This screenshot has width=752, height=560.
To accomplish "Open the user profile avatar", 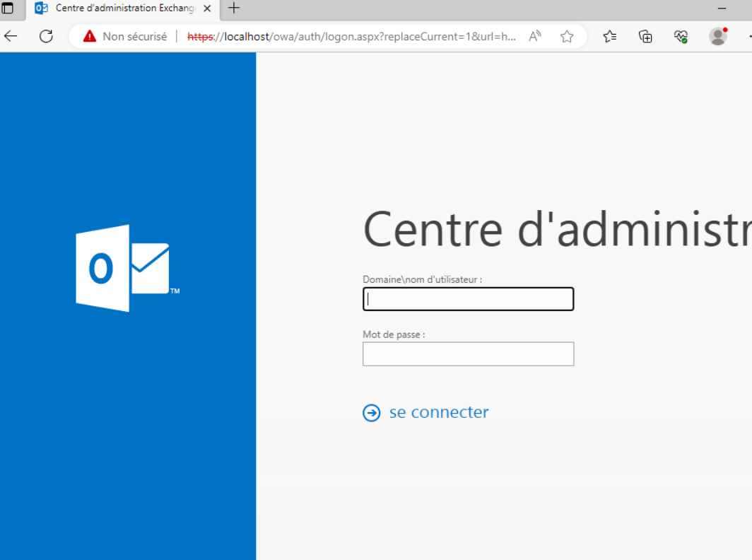I will [x=718, y=37].
